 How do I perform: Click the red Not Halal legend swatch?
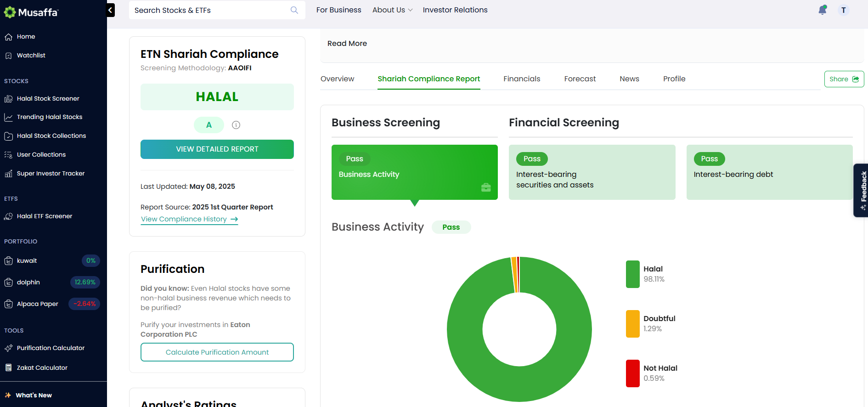tap(633, 373)
